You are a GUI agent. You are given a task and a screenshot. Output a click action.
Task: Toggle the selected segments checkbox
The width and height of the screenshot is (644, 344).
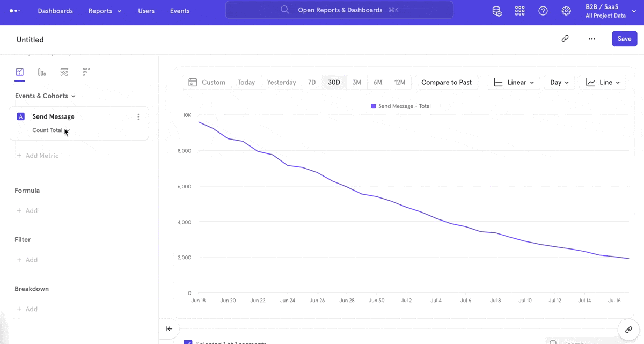point(188,342)
